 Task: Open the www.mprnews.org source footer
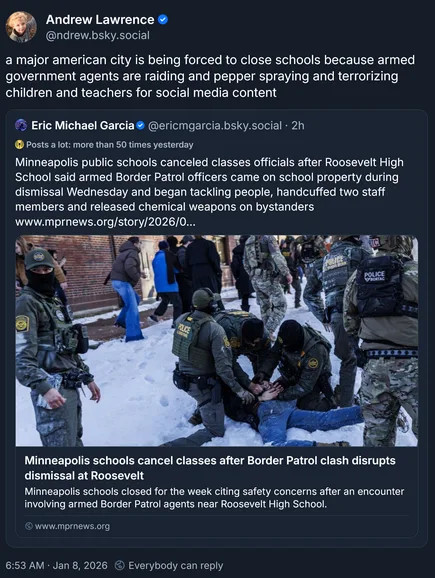tap(67, 526)
